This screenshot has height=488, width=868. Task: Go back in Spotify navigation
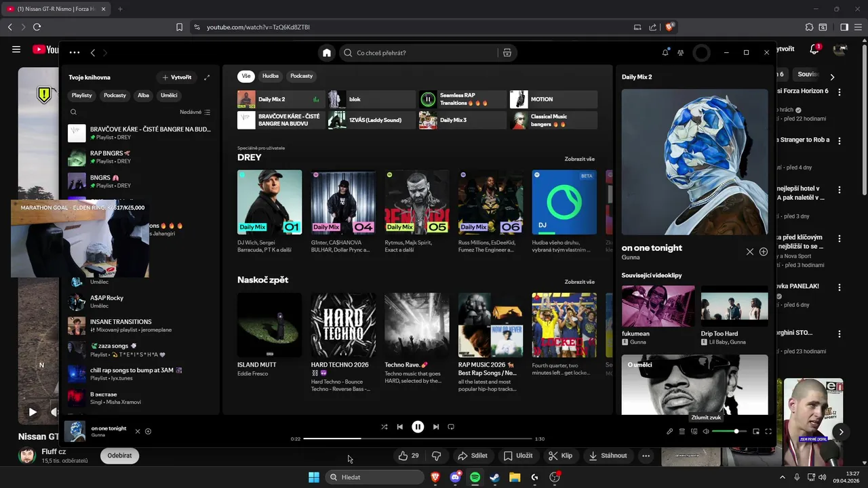click(93, 53)
